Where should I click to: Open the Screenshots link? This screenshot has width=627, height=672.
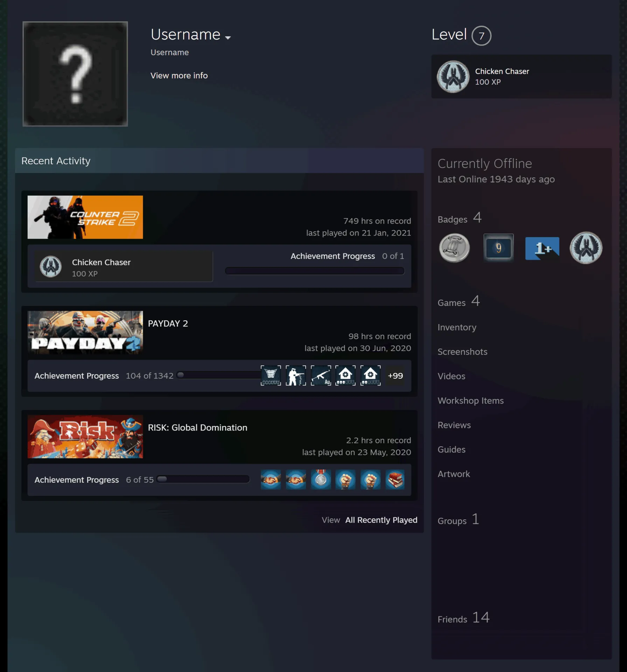coord(462,352)
